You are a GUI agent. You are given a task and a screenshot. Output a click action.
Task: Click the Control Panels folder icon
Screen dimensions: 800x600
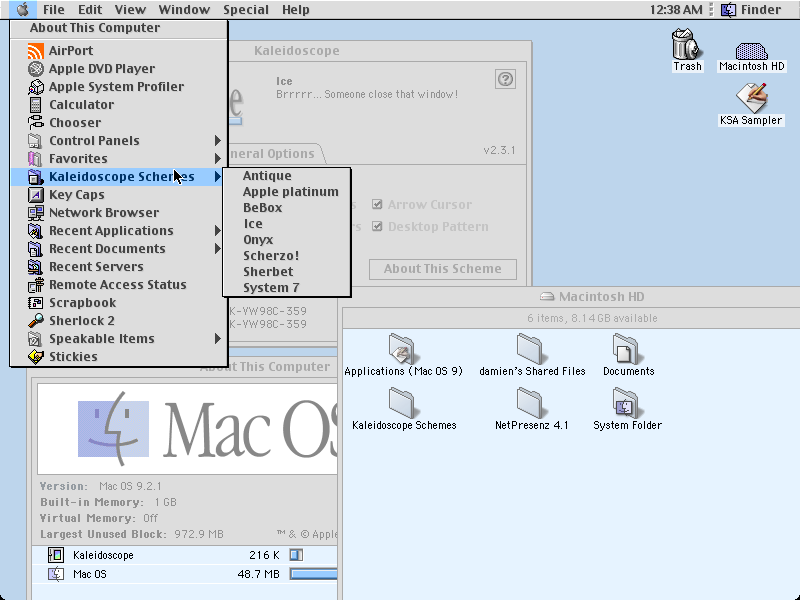coord(35,141)
